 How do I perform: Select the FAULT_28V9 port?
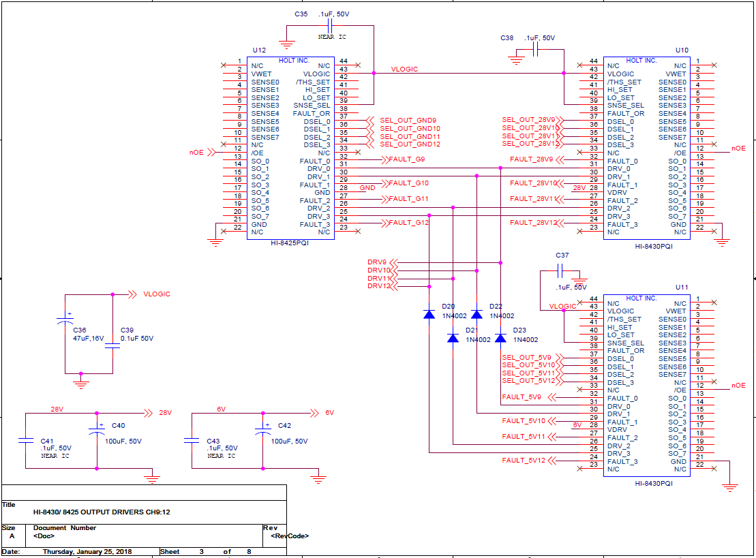click(536, 159)
